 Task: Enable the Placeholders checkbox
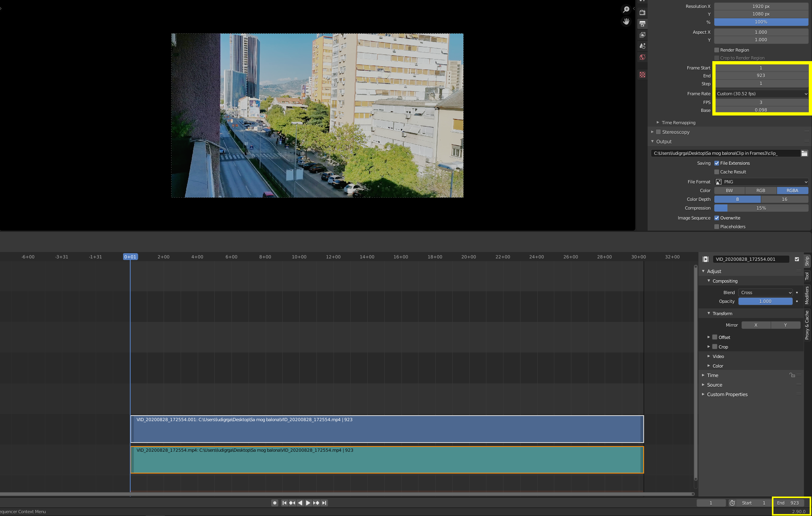pyautogui.click(x=717, y=227)
